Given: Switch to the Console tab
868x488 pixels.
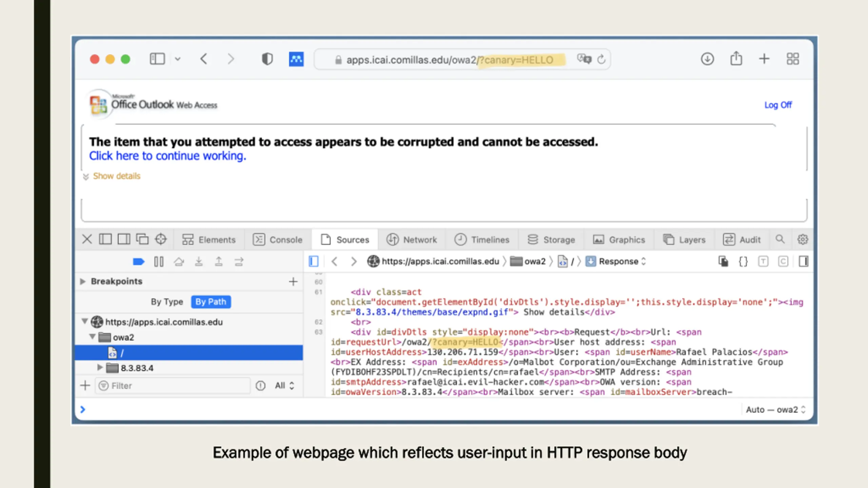Looking at the screenshot, I should (277, 240).
